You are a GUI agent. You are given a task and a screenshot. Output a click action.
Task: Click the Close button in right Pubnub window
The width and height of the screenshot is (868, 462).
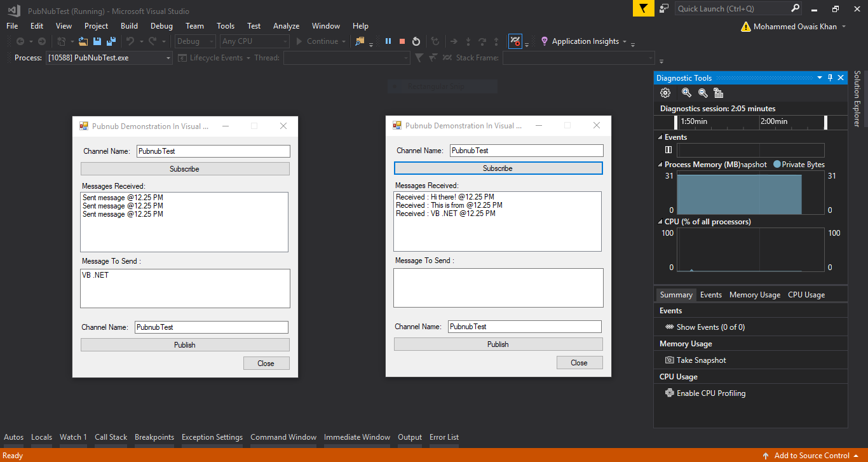click(580, 363)
